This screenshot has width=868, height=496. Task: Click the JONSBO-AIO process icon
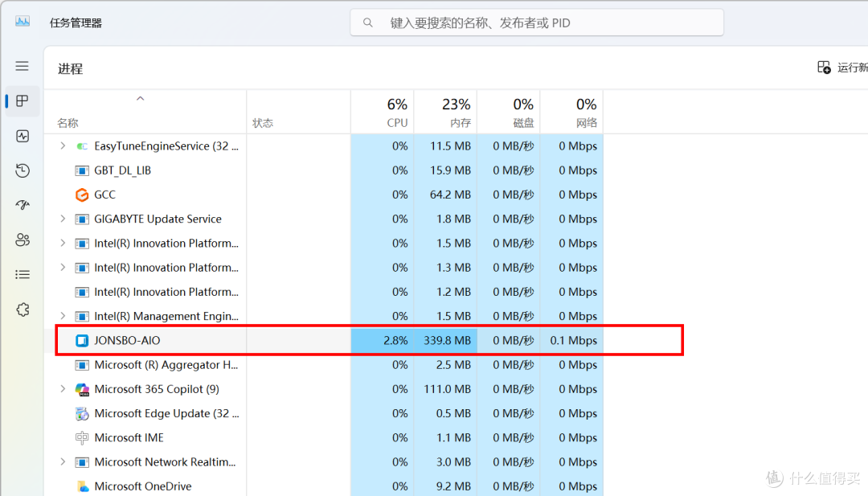[x=82, y=340]
